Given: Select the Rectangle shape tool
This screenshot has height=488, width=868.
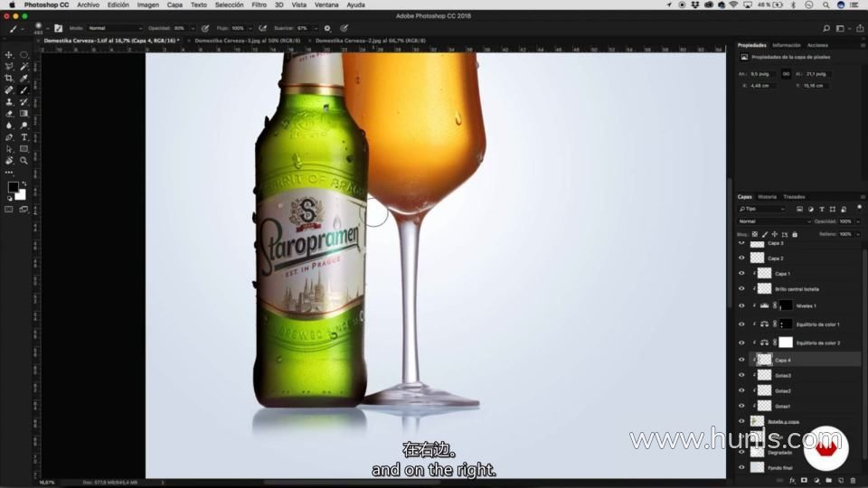Looking at the screenshot, I should coord(24,149).
